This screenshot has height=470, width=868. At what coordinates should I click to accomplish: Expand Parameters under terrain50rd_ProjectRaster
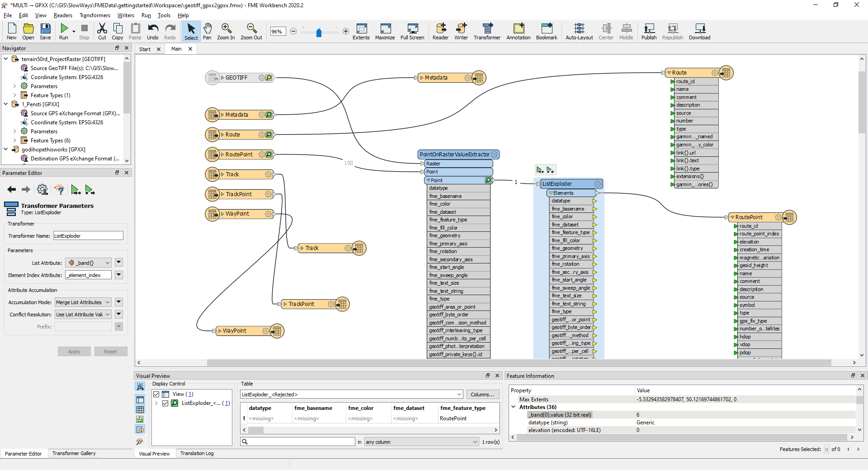click(14, 86)
